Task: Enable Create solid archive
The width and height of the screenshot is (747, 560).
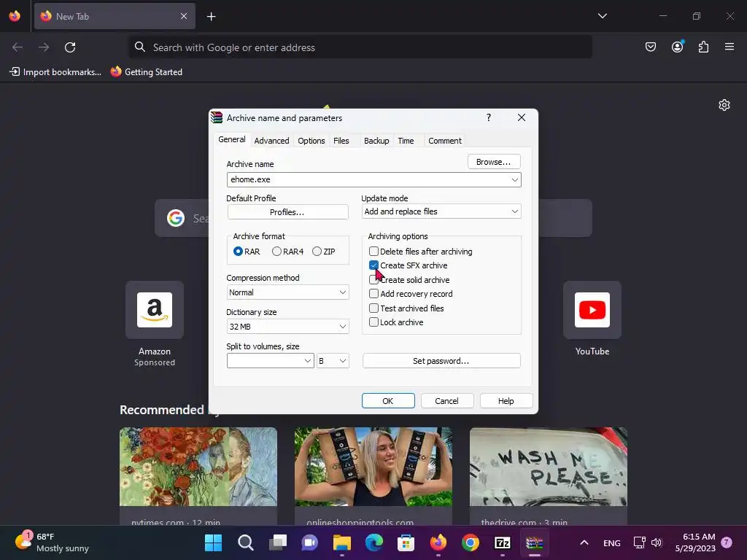Action: pyautogui.click(x=374, y=280)
